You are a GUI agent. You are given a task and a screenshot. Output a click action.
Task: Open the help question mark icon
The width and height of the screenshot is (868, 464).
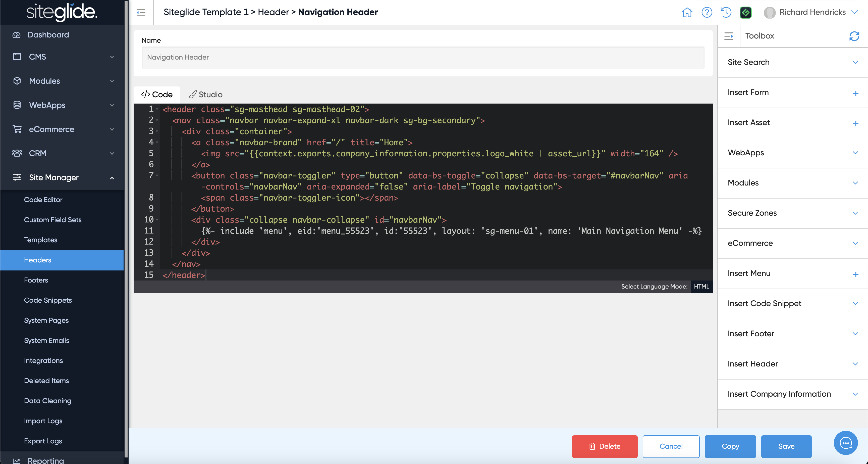[707, 13]
